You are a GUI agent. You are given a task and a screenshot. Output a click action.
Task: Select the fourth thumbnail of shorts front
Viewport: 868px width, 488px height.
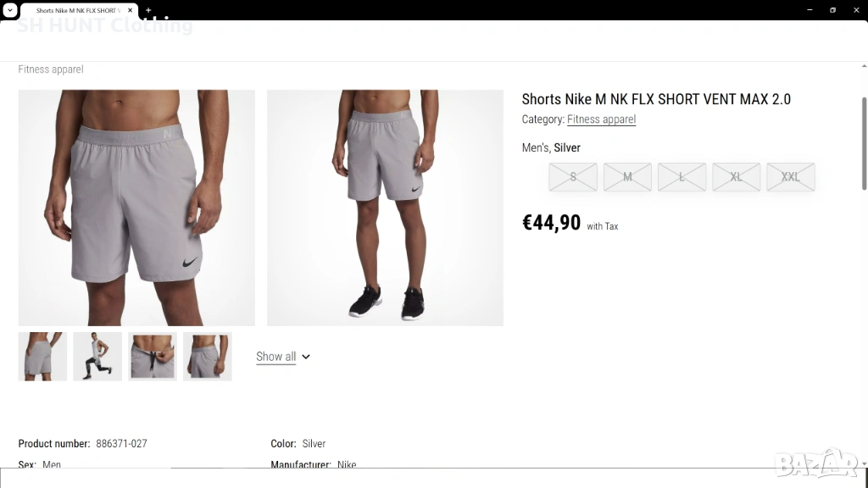(x=208, y=357)
